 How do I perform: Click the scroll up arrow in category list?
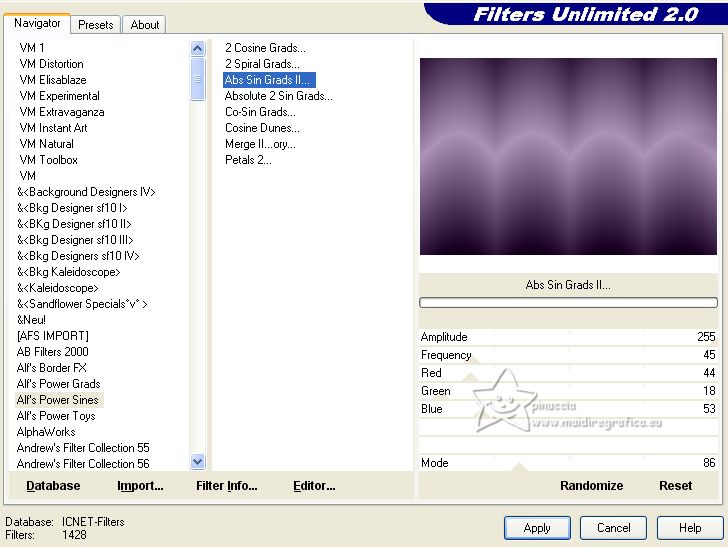[197, 49]
